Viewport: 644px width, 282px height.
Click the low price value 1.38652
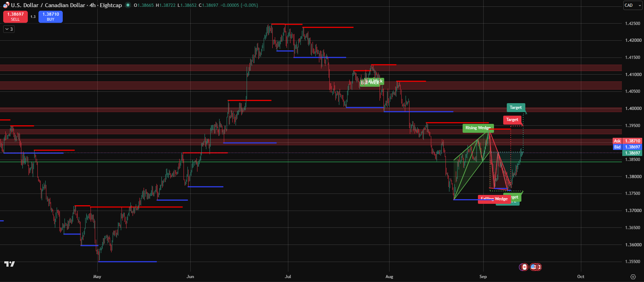click(188, 5)
